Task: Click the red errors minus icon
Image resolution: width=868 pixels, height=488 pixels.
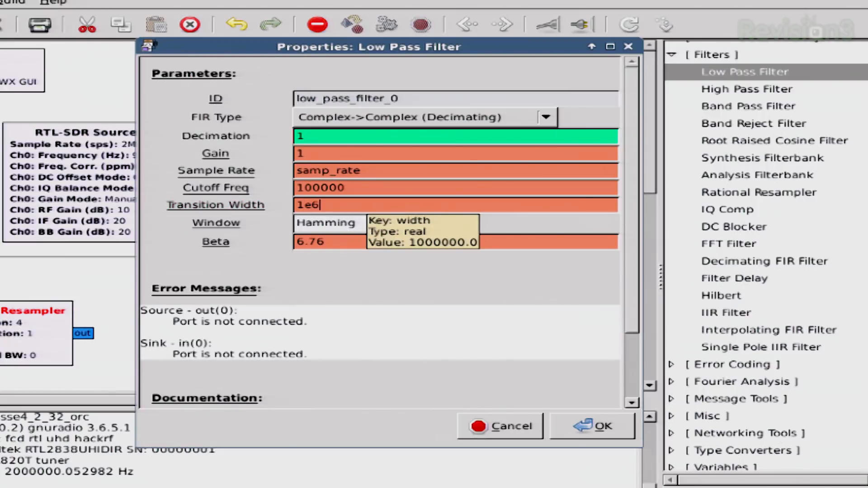Action: point(317,24)
